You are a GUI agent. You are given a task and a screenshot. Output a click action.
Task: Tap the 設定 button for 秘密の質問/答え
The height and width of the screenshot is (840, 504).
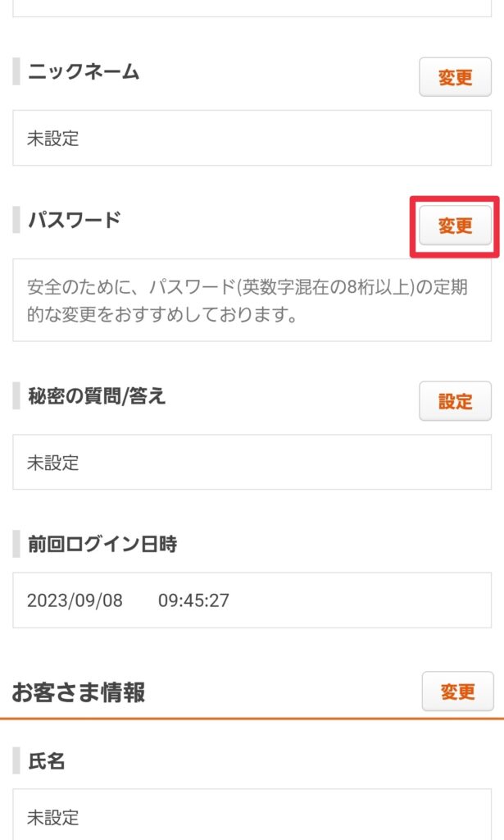(455, 402)
